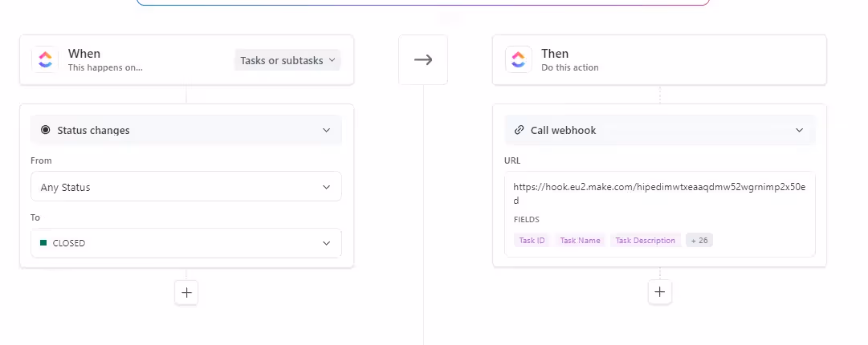Add another action with the plus under webhook
868x345 pixels.
660,293
